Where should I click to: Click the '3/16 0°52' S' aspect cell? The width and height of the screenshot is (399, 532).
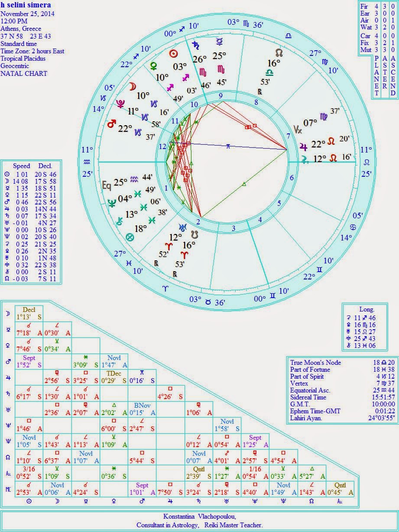tap(29, 474)
